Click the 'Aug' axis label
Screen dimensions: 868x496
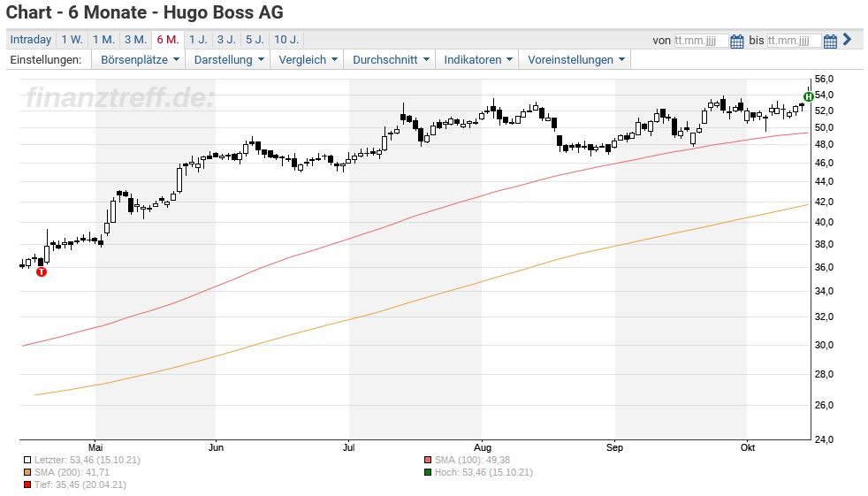pos(482,447)
